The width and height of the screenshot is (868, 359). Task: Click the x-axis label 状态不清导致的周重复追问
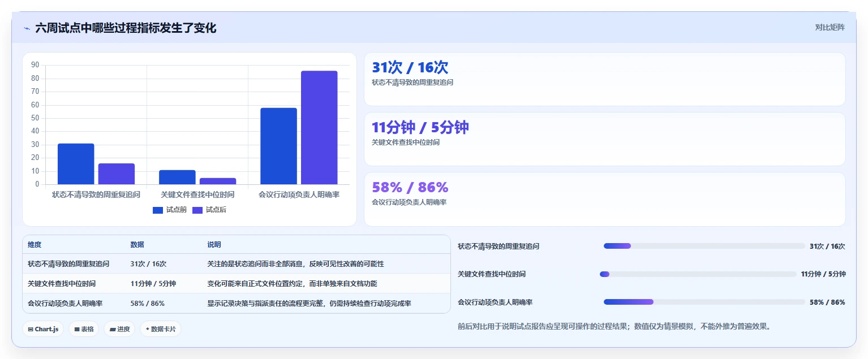(x=96, y=194)
